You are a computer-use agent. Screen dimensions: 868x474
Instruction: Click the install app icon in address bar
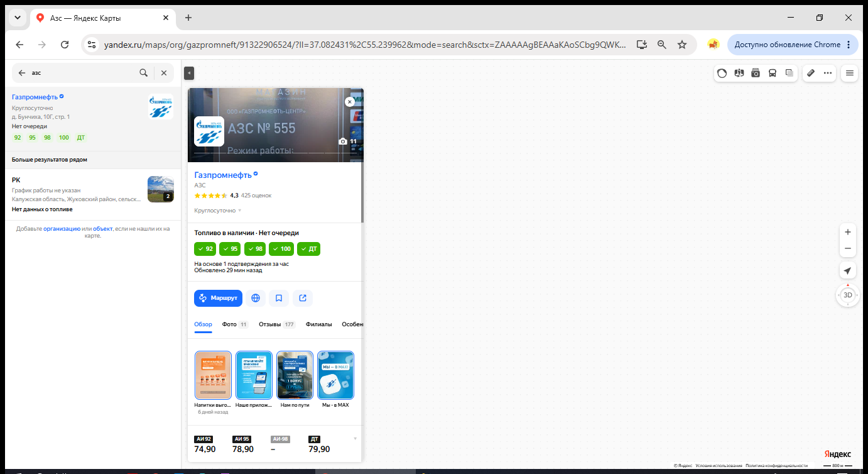641,45
